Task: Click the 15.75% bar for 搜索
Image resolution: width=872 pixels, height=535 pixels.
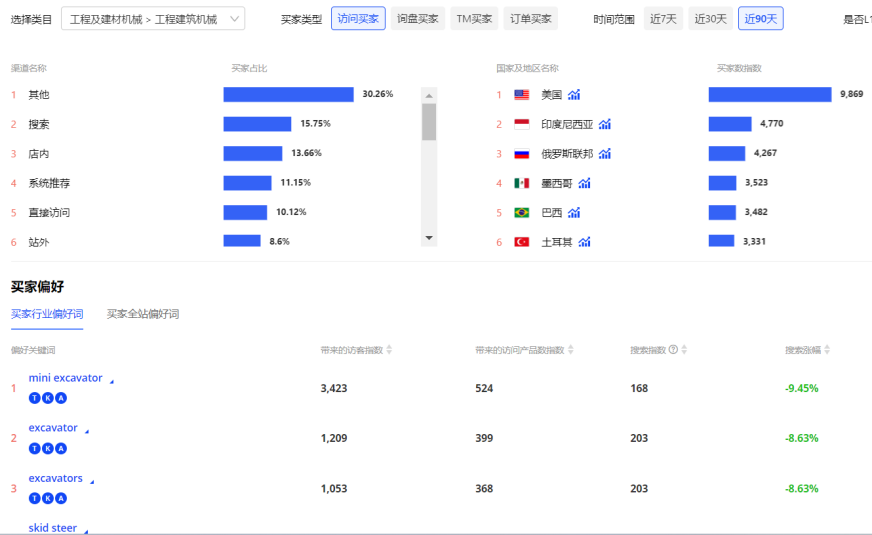Action: click(257, 124)
